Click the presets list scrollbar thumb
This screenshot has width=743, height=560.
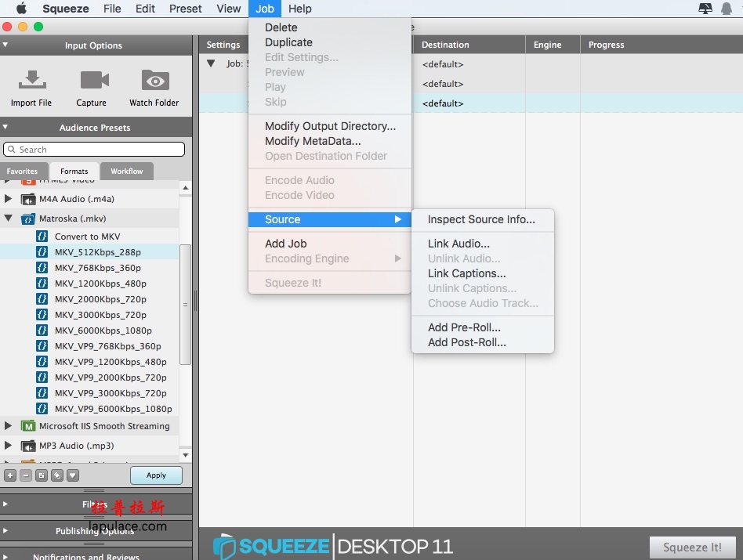coord(185,305)
